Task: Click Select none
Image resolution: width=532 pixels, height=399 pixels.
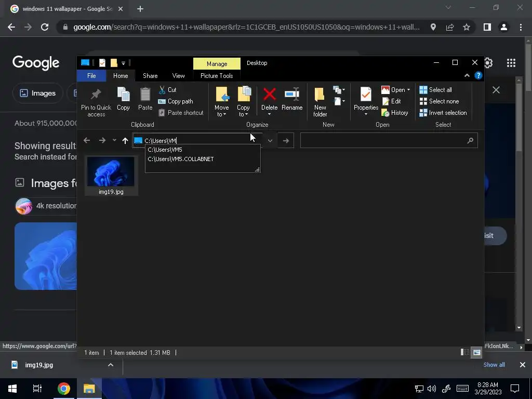Action: click(440, 101)
